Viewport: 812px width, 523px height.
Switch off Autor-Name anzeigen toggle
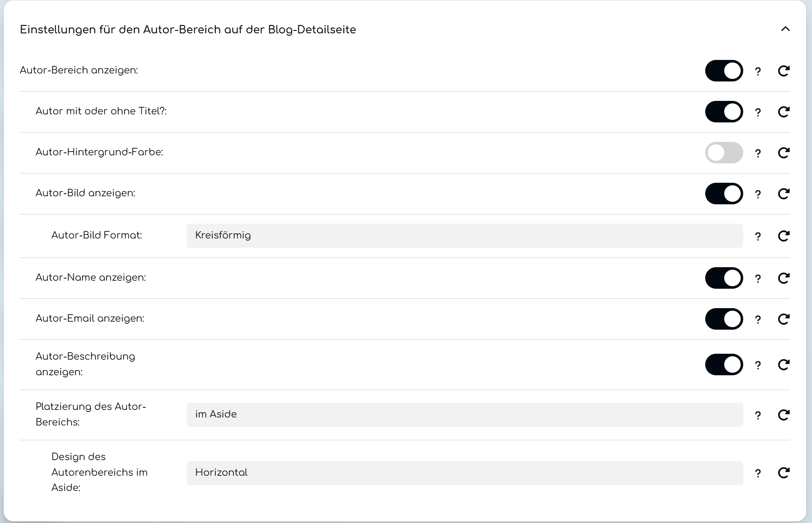click(x=724, y=278)
